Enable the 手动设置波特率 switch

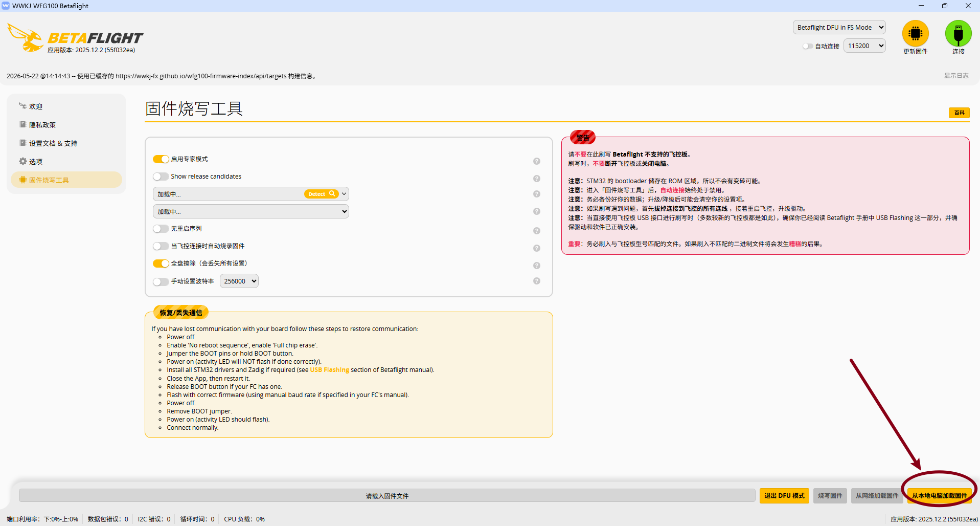coord(161,282)
